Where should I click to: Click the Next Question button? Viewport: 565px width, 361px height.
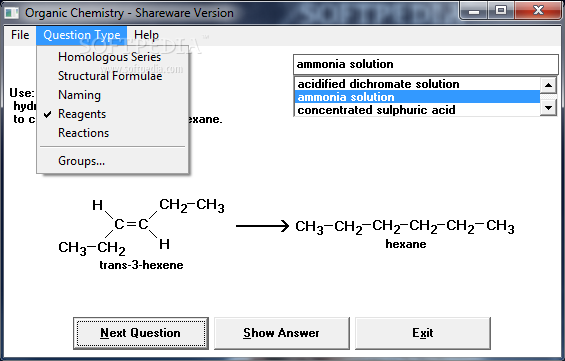pos(141,333)
